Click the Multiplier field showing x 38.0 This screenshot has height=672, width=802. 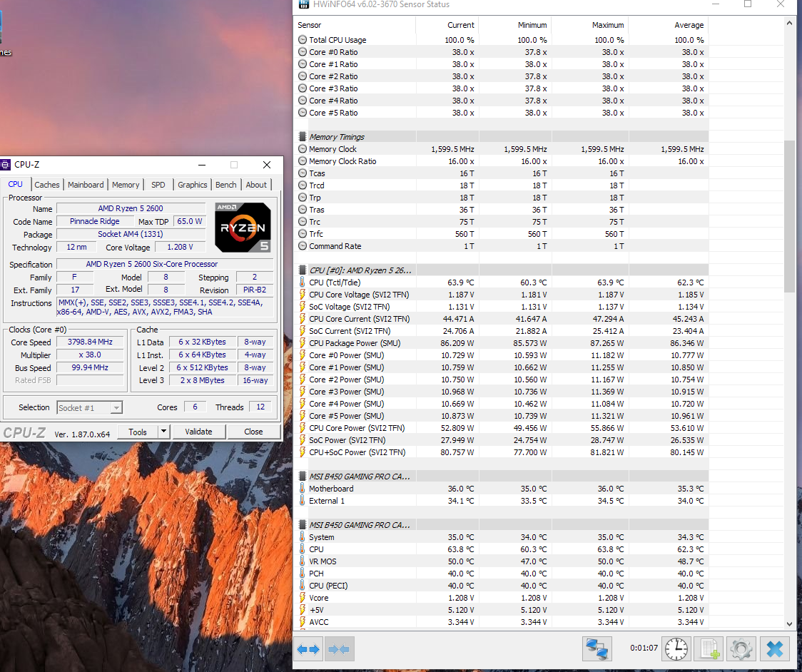click(x=90, y=355)
